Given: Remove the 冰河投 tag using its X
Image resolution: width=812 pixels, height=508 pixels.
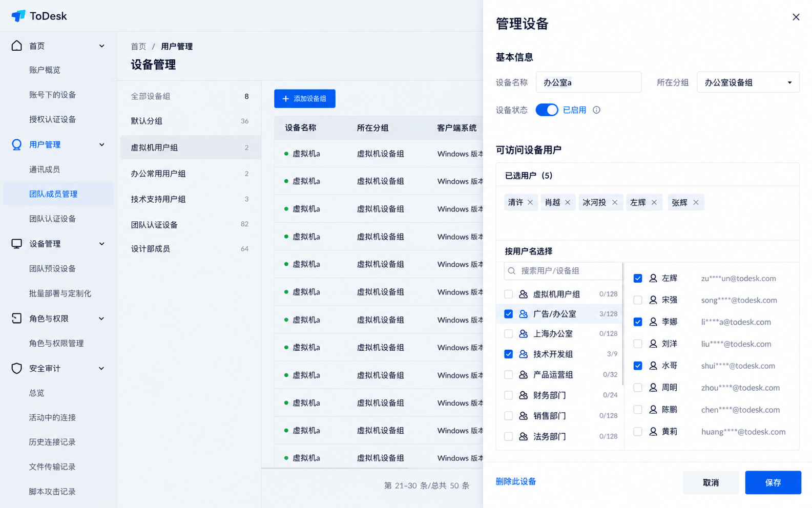Looking at the screenshot, I should tap(615, 202).
